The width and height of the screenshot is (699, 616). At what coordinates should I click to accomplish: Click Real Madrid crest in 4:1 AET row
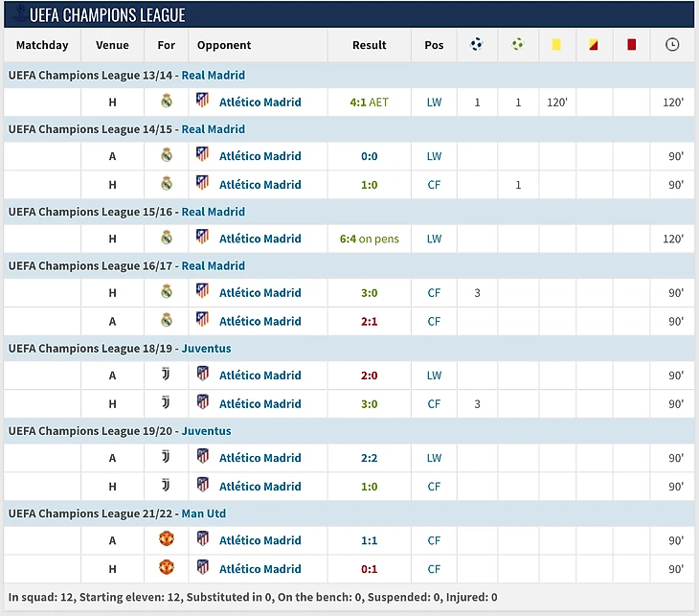click(x=167, y=102)
